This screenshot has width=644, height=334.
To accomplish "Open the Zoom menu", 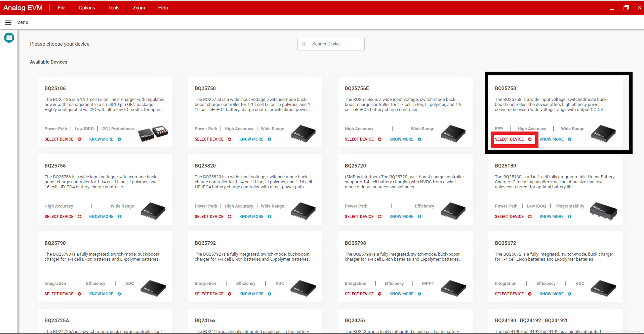I will coord(138,8).
